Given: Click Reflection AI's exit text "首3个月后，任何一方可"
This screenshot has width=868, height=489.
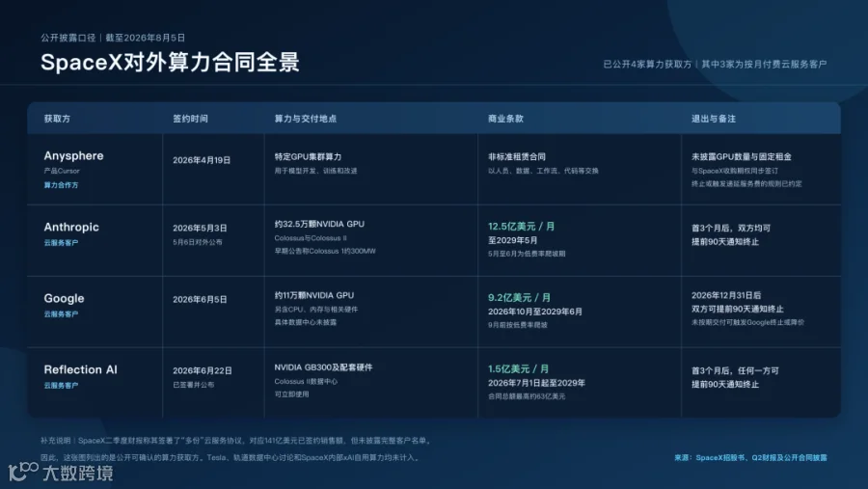Looking at the screenshot, I should (735, 371).
